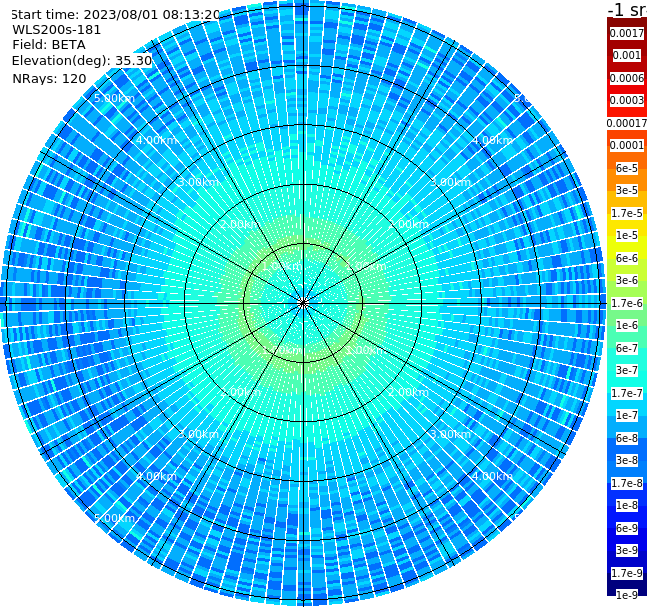647x607 pixels.
Task: Click the 1e-7 colorbar tick label
Action: tap(627, 415)
